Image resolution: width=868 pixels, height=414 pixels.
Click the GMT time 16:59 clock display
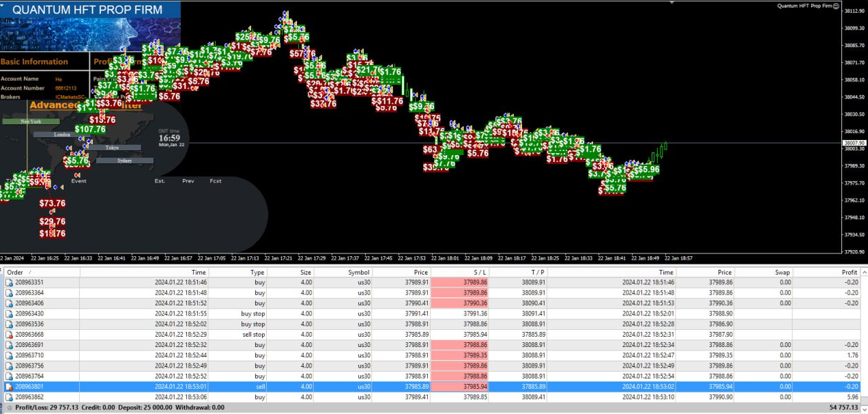[169, 137]
